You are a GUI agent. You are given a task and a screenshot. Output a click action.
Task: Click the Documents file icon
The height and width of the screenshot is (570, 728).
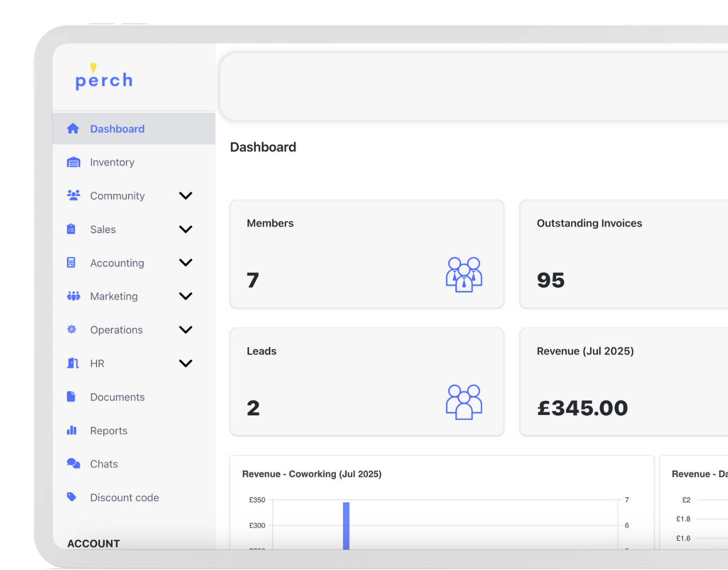coord(71,397)
